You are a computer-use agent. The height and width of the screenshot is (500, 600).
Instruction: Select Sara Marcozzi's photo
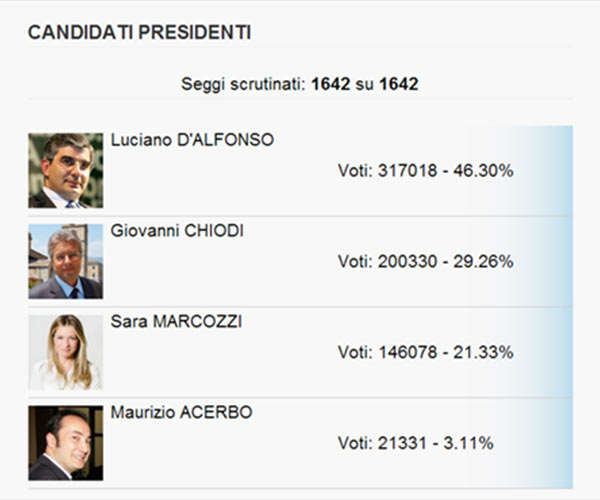coord(65,352)
